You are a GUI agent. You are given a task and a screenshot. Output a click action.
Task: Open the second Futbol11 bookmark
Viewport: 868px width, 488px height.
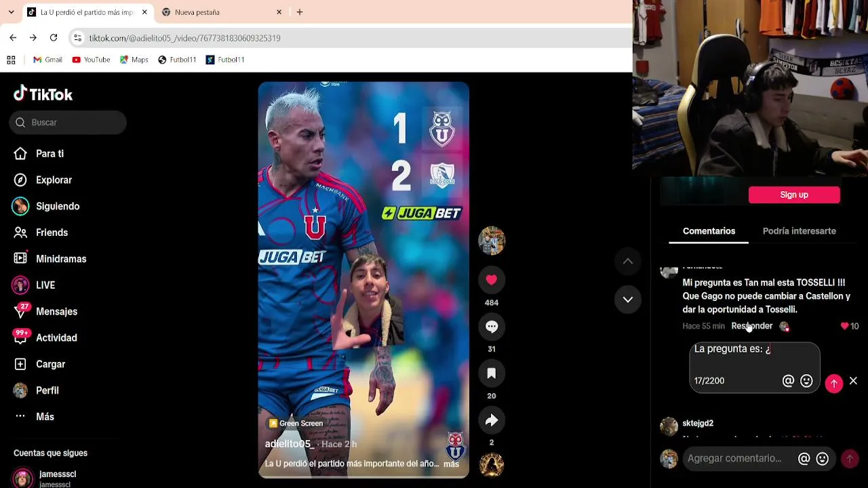click(x=225, y=60)
